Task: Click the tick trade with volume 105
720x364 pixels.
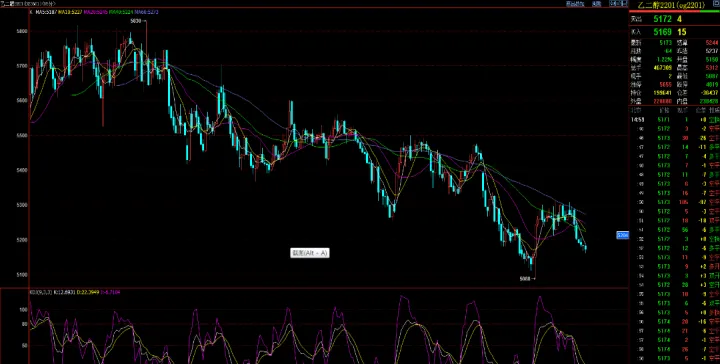Action: tap(674, 202)
